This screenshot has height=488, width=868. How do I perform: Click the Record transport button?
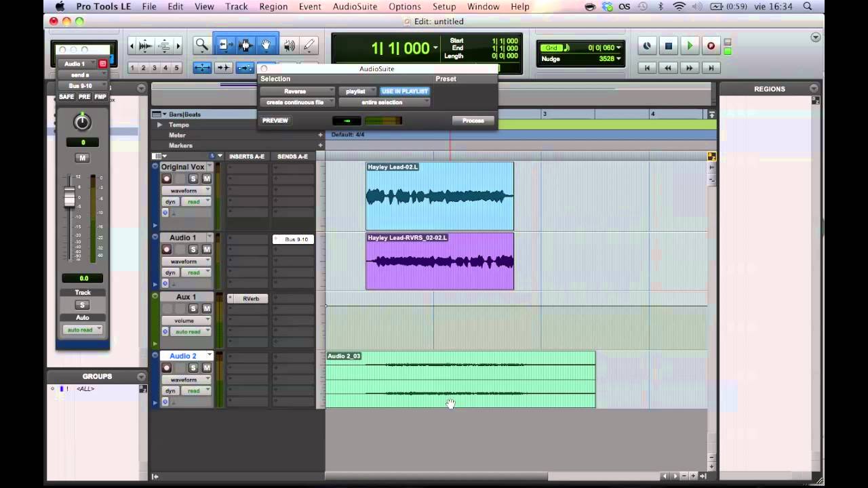(x=711, y=46)
